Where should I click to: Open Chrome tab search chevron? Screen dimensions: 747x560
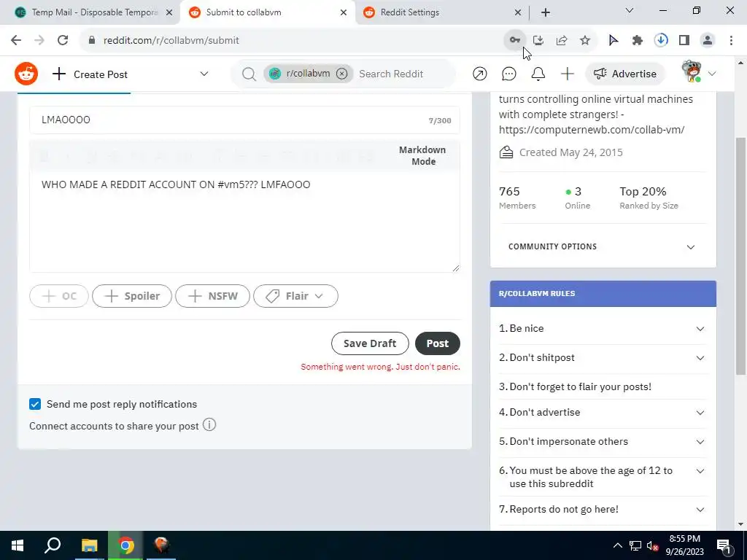point(630,10)
